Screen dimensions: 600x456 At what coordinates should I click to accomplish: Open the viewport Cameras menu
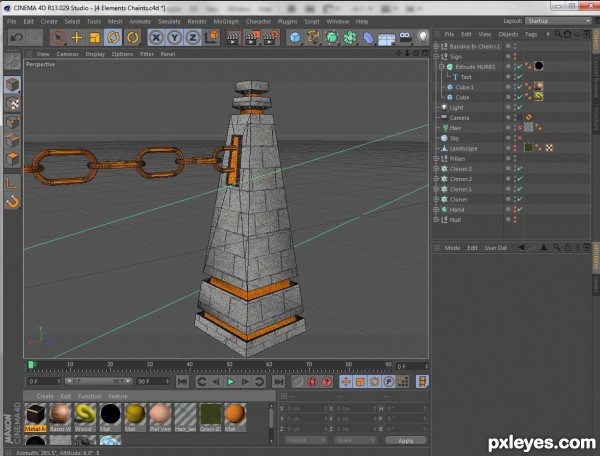(67, 54)
